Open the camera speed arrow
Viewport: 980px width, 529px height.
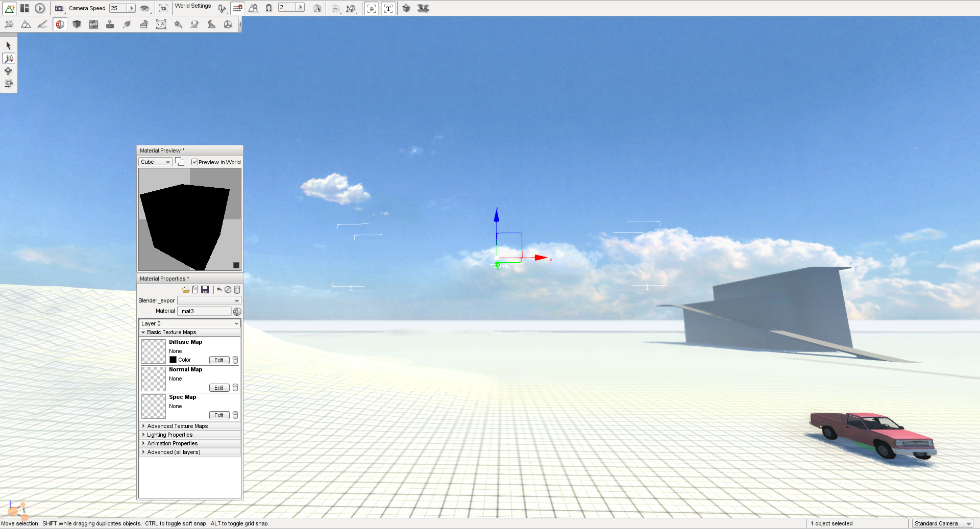[132, 8]
